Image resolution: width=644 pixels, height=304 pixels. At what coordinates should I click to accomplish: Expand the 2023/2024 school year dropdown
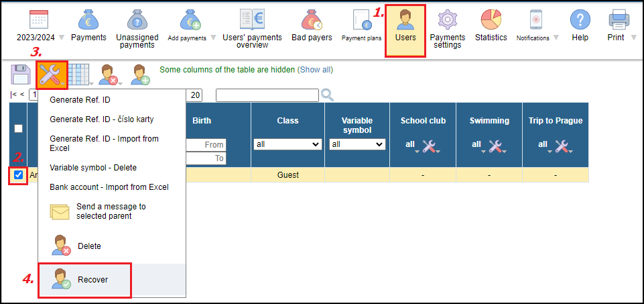[x=40, y=38]
